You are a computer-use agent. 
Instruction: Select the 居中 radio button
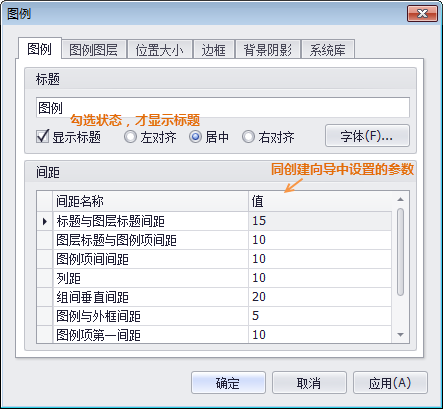point(195,137)
